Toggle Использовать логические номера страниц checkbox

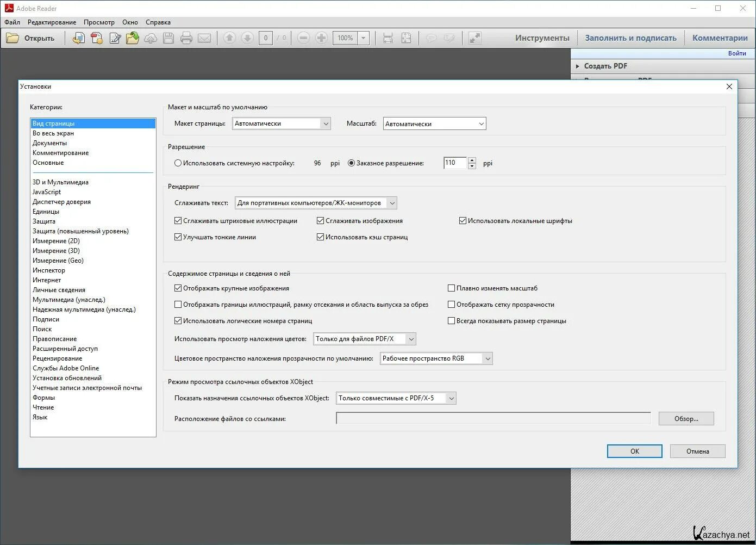pyautogui.click(x=178, y=321)
